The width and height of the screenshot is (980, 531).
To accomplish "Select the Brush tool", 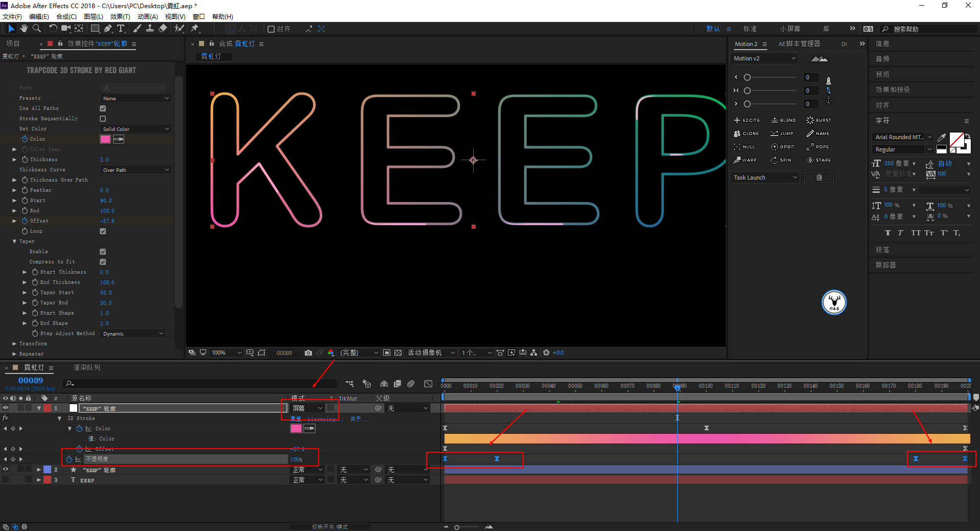I will point(137,29).
